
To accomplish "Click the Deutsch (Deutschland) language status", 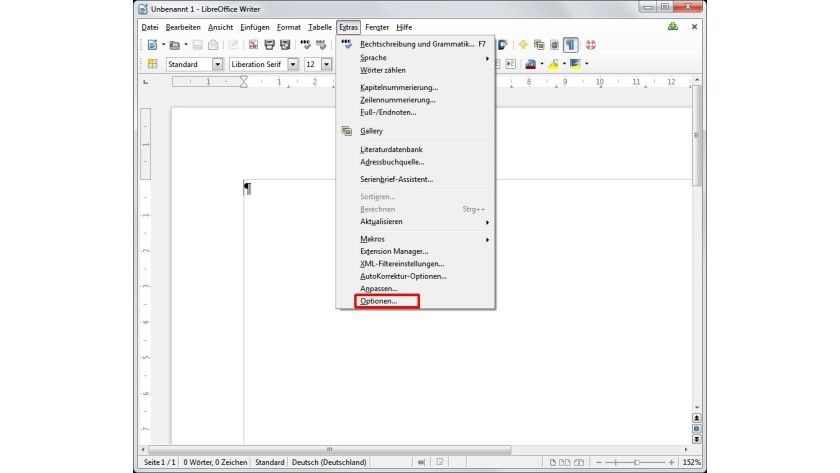I will [x=329, y=462].
